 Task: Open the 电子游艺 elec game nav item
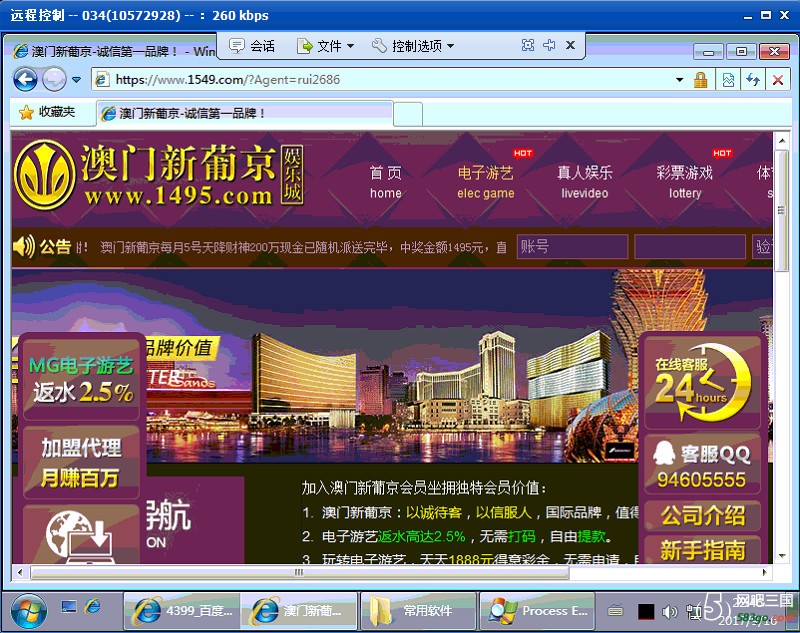486,183
